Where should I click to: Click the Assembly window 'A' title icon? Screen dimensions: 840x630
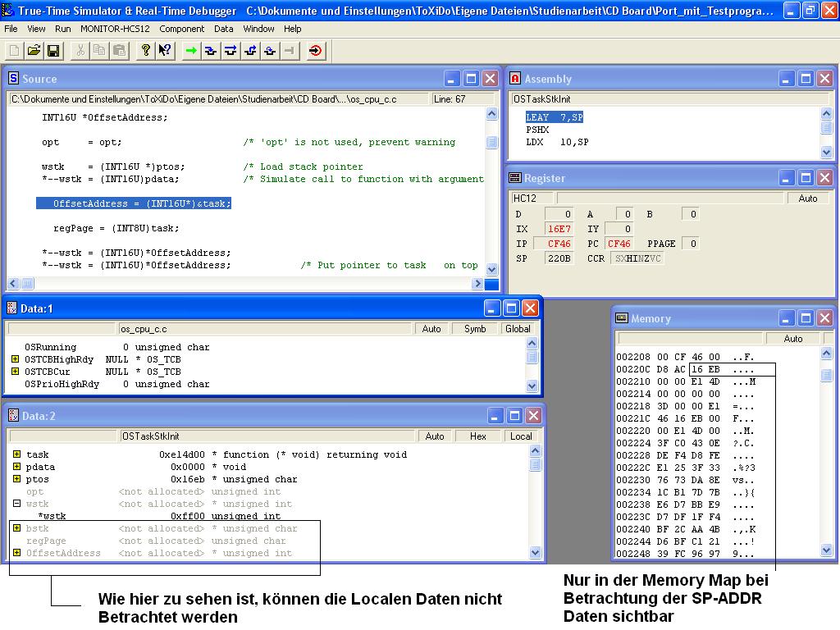515,79
